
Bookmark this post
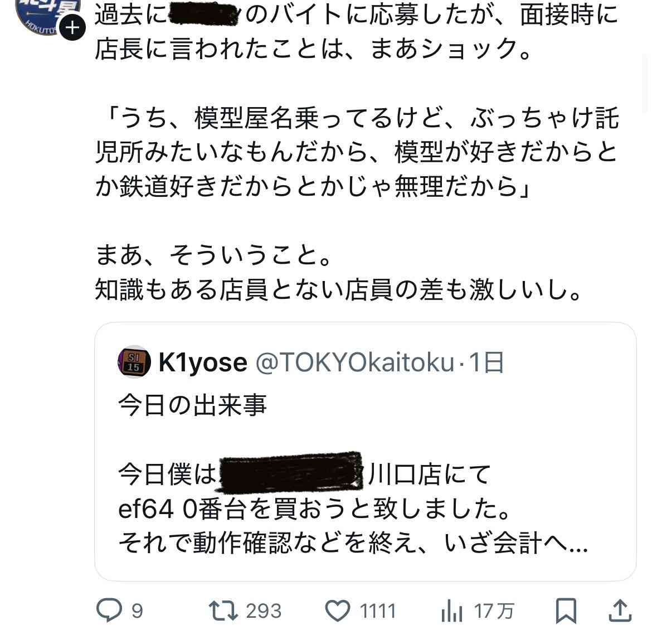566,611
